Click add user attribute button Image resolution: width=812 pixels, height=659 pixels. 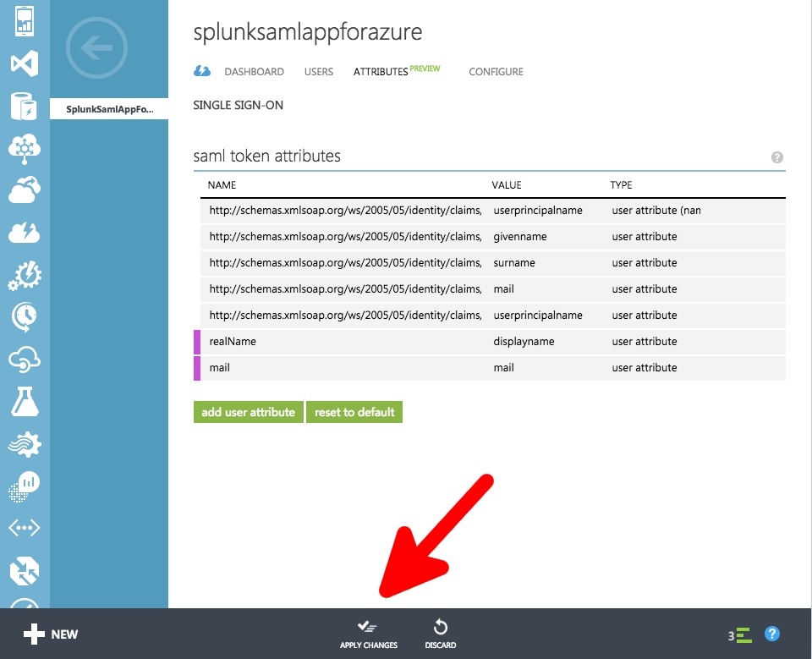point(248,412)
